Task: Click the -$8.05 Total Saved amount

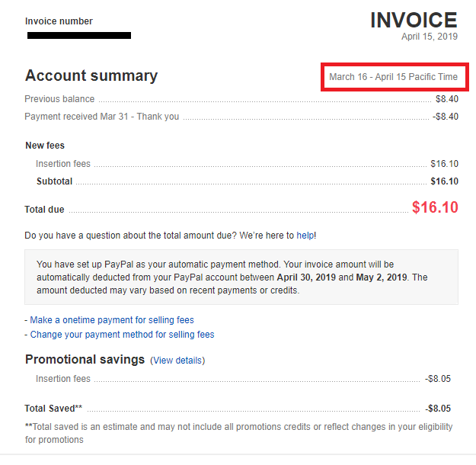Action: 442,409
